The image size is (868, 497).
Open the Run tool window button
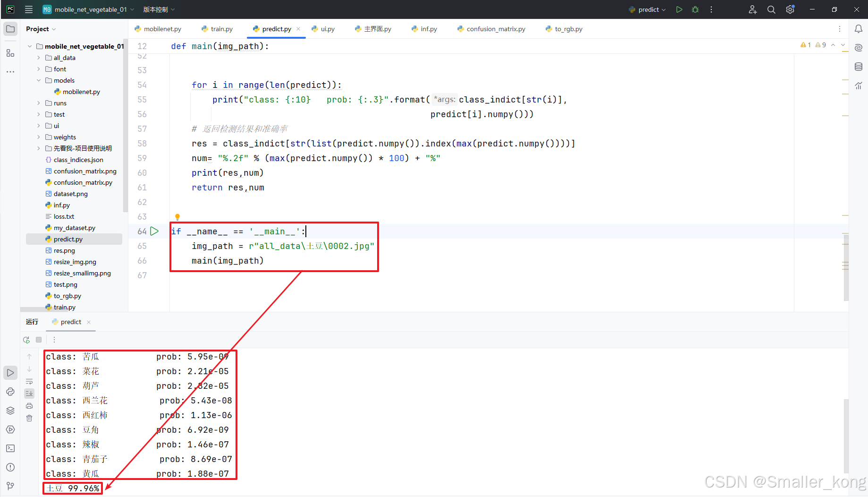tap(10, 373)
